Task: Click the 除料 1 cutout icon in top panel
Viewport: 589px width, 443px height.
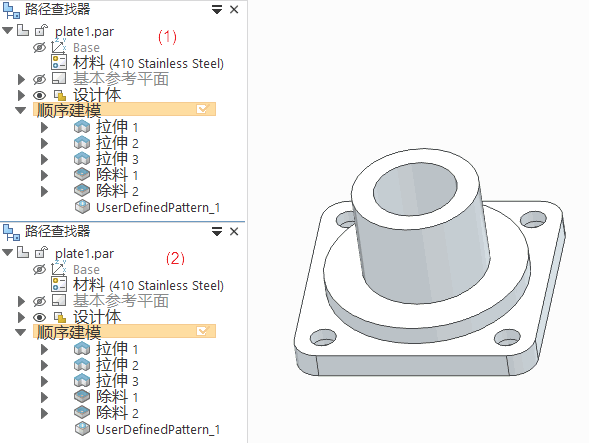Action: click(x=82, y=174)
